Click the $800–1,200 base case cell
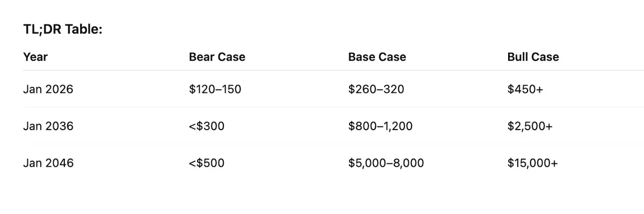644x214 pixels. 380,126
